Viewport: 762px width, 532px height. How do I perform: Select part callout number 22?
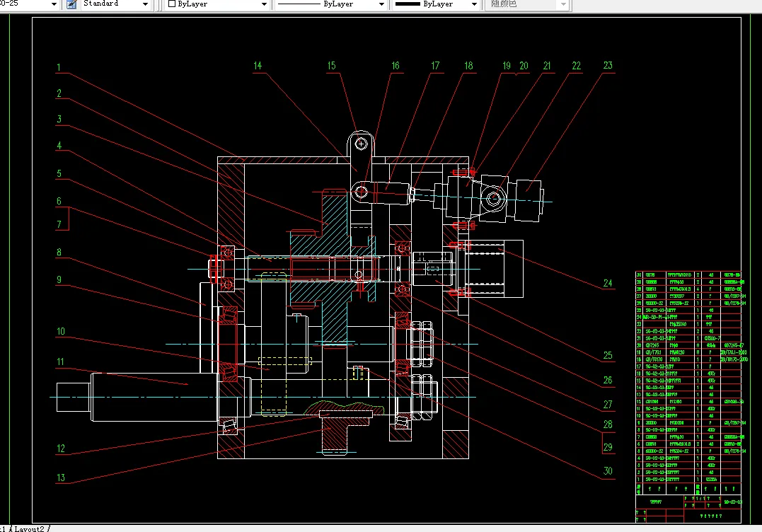coord(577,66)
